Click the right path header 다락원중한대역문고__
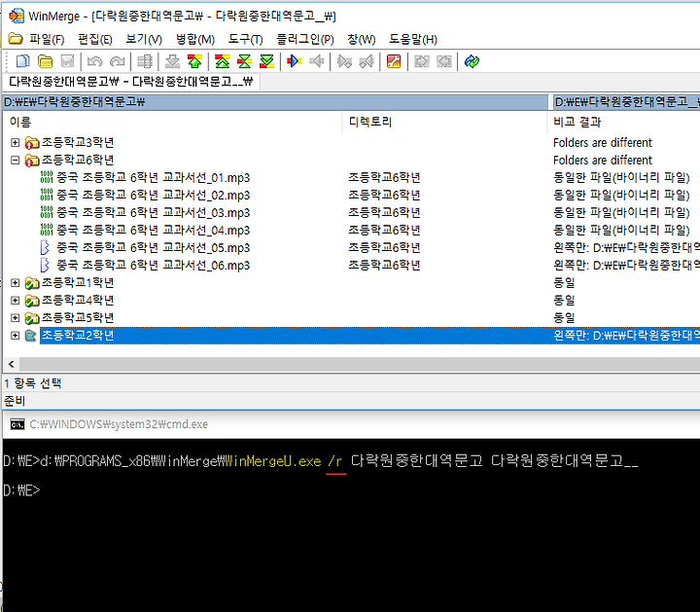The height and width of the screenshot is (612, 700). (626, 102)
